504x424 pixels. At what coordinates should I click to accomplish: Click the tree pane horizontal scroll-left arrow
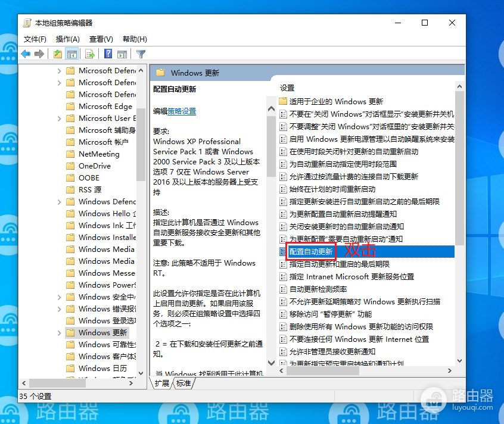24,383
